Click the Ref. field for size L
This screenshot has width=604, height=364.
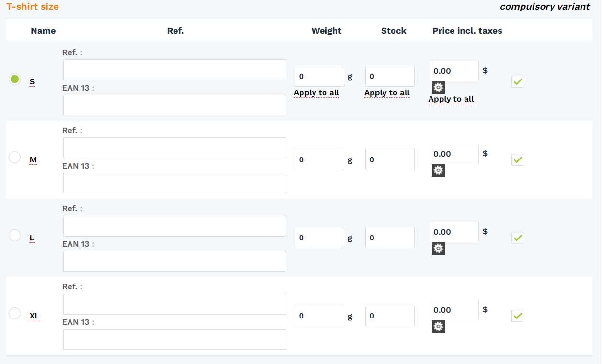174,226
